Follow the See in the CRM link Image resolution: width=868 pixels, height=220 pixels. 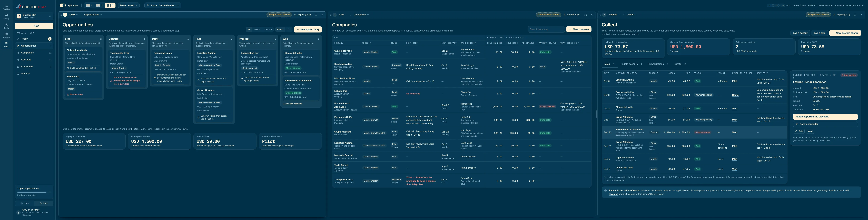821,110
